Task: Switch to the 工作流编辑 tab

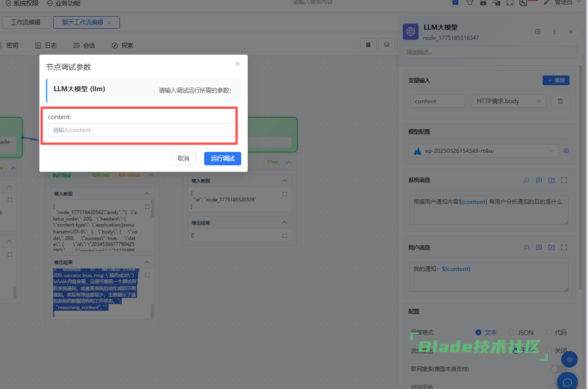Action: click(25, 22)
